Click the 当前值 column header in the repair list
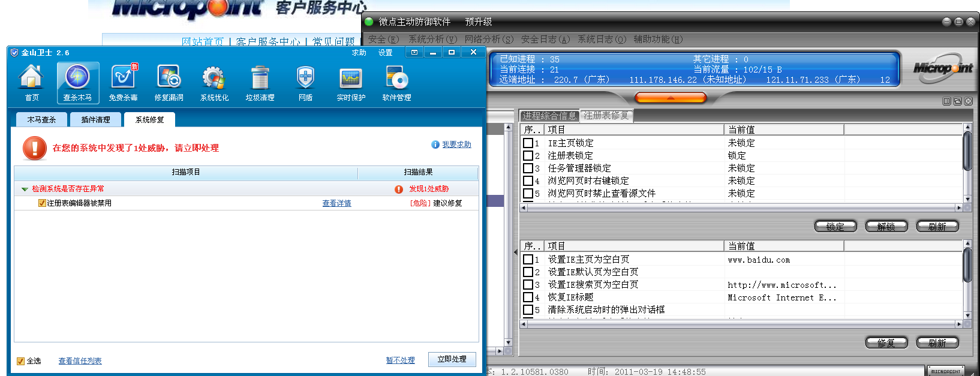This screenshot has width=980, height=376. point(784,246)
